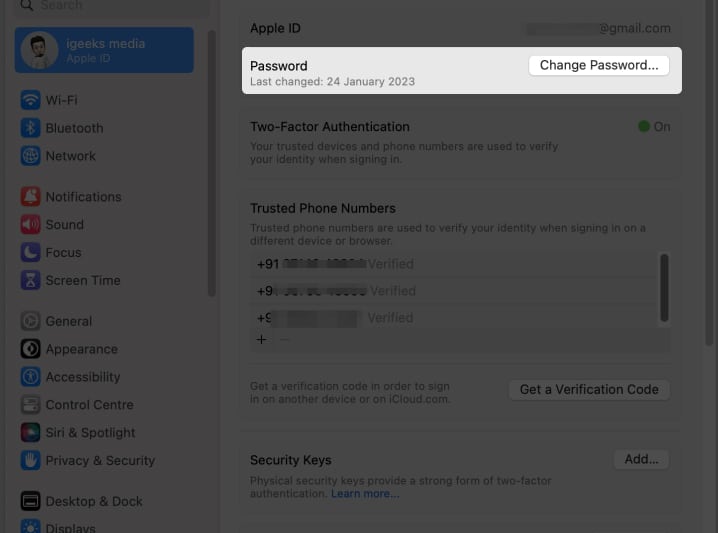Select the Network globe icon
The image size is (718, 533).
(30, 156)
